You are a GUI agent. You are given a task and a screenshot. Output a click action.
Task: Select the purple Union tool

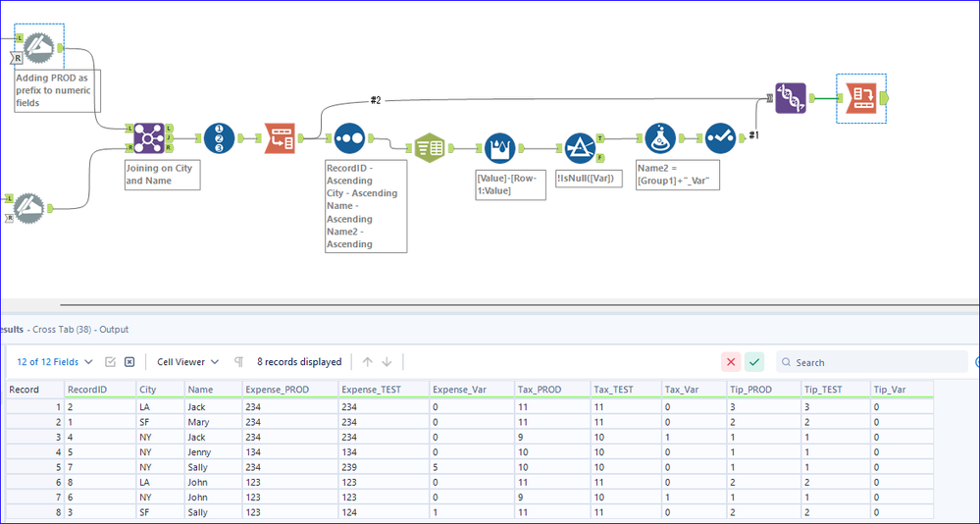point(791,98)
